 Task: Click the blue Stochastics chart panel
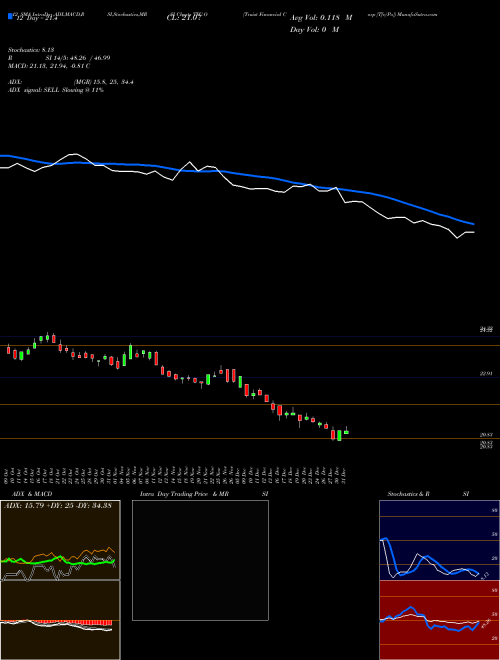pos(439,540)
